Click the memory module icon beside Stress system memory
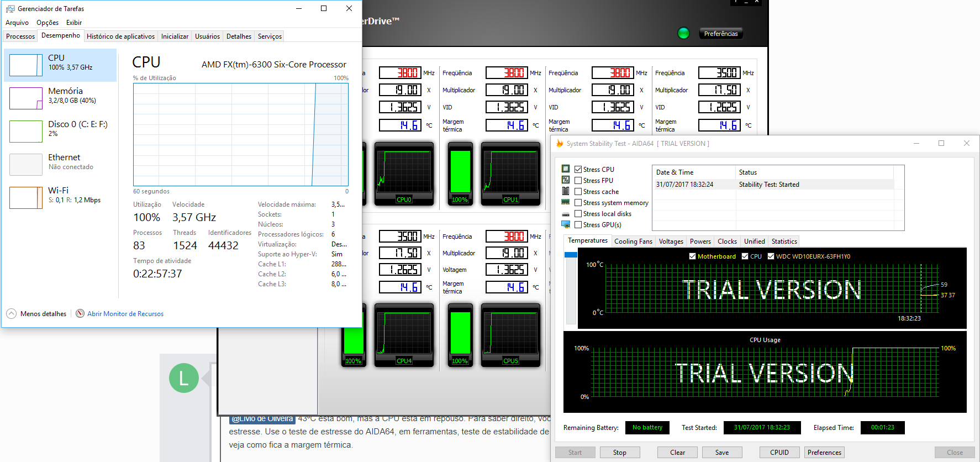This screenshot has width=980, height=462. click(566, 202)
